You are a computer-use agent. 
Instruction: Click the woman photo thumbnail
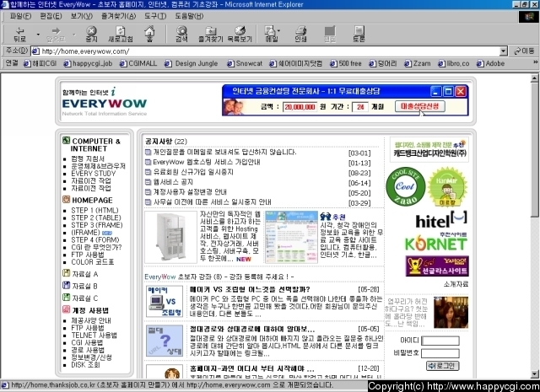(x=451, y=313)
